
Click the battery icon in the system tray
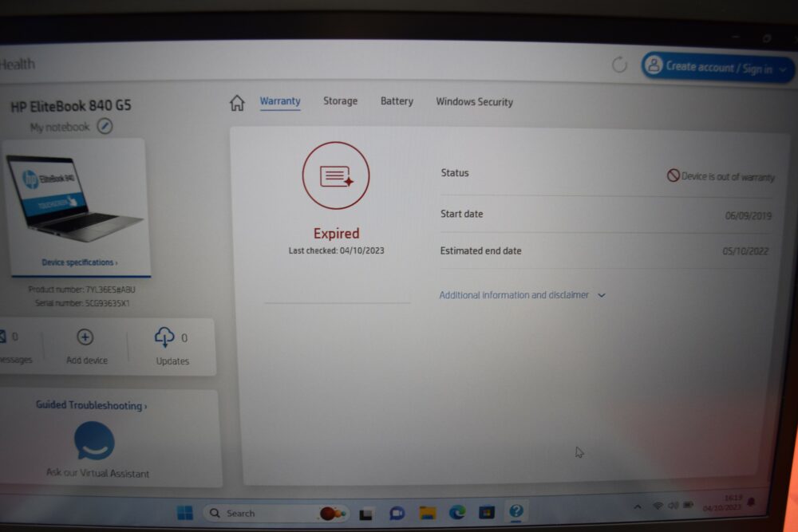point(688,505)
